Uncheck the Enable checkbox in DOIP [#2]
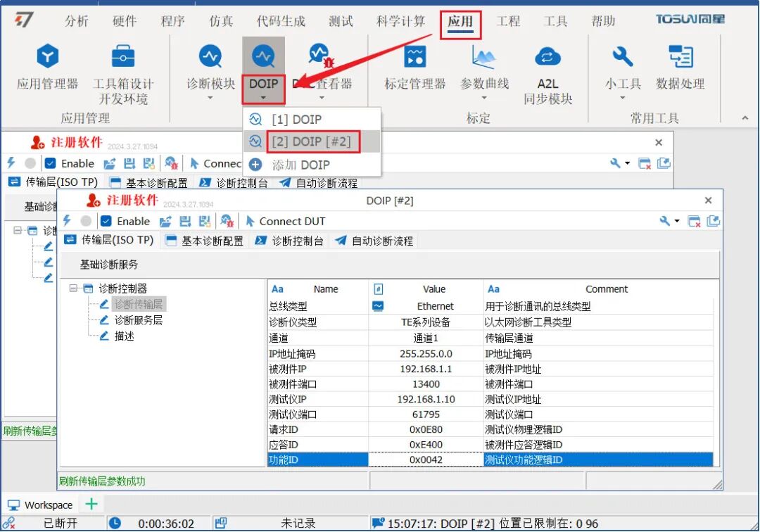The height and width of the screenshot is (532, 760). point(104,220)
